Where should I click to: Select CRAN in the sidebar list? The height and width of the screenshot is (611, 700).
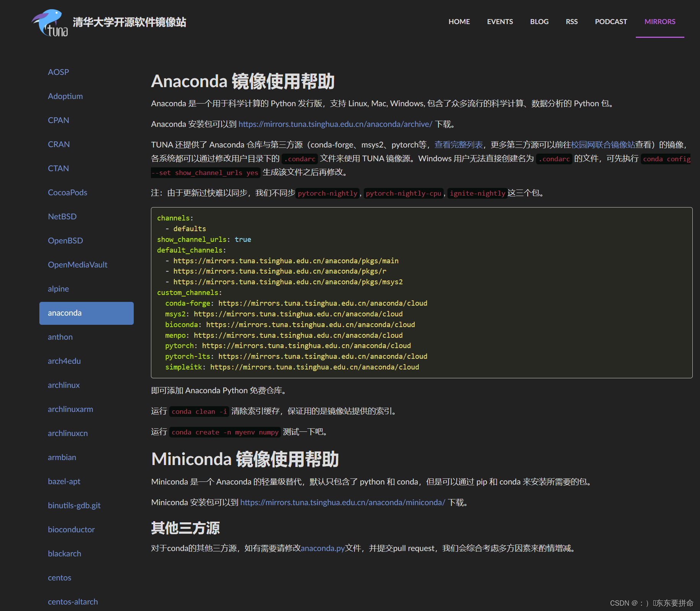pos(59,144)
